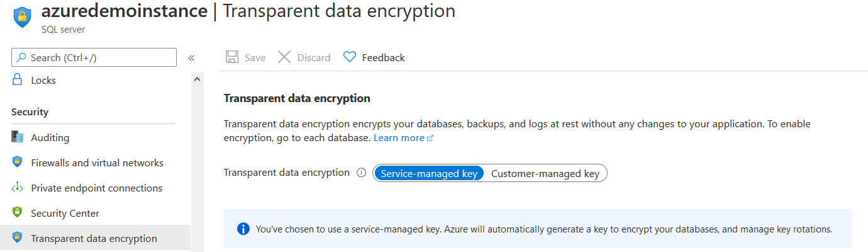The width and height of the screenshot is (868, 252).
Task: Click the Security Center green shield icon
Action: (x=18, y=213)
